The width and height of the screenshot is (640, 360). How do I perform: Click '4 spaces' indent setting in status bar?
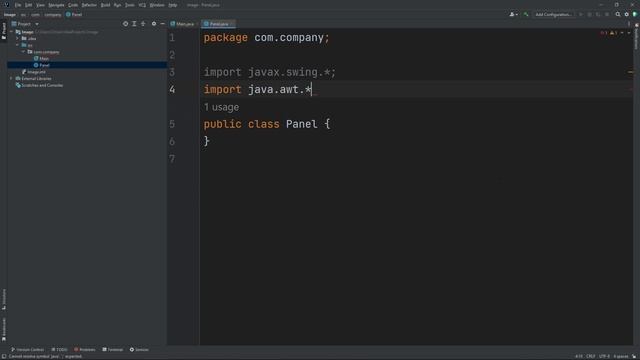[x=620, y=356]
